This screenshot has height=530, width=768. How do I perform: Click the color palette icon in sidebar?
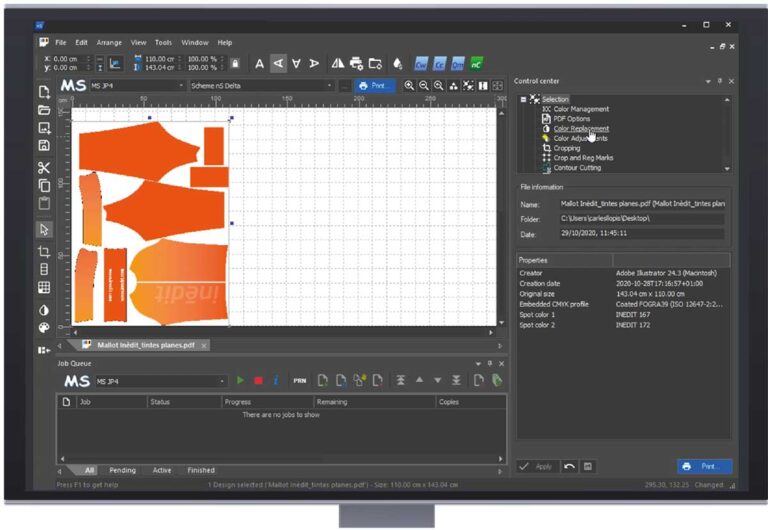(x=44, y=328)
